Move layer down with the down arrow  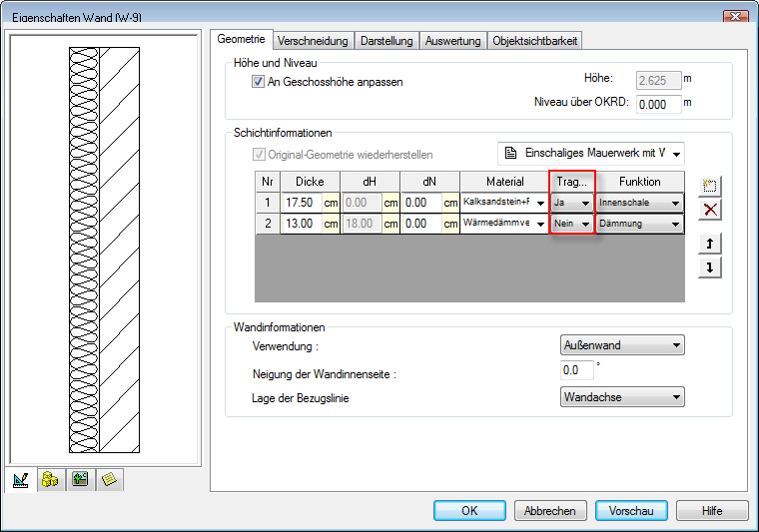pos(710,267)
